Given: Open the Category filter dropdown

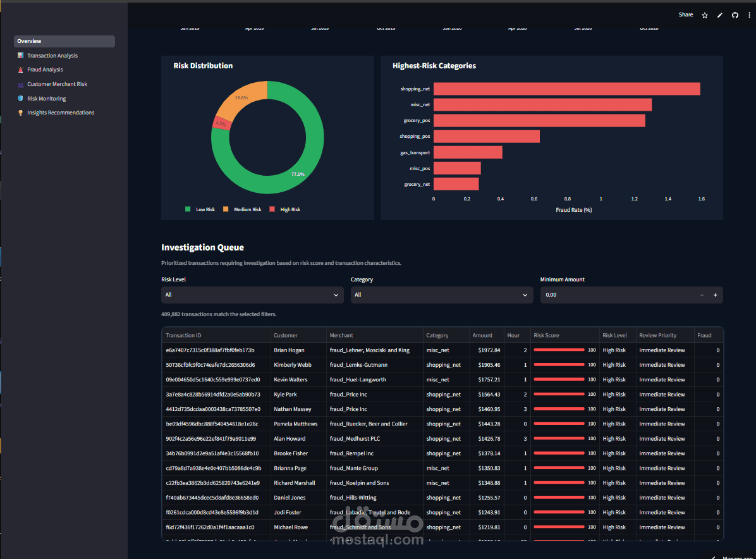Looking at the screenshot, I should [442, 295].
